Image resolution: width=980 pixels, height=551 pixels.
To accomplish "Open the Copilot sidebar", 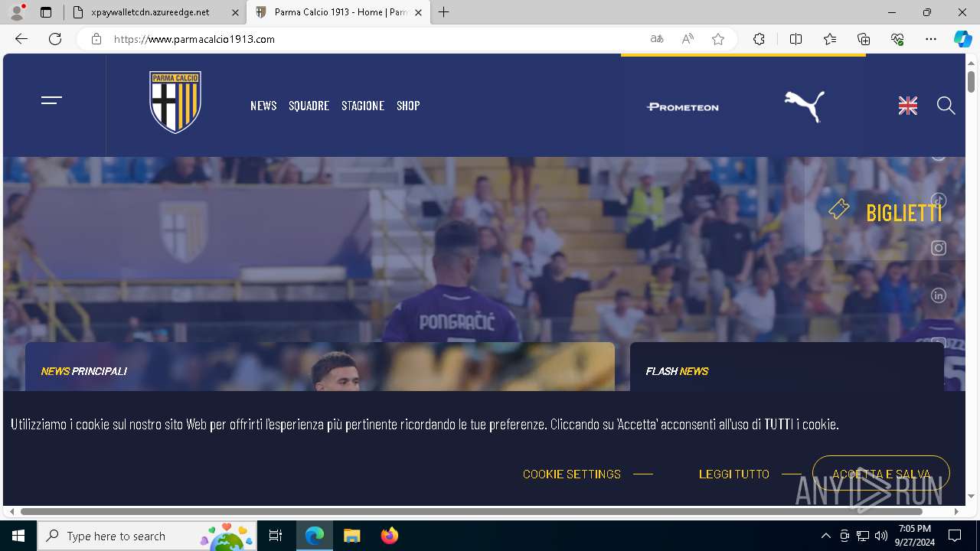I will point(962,39).
